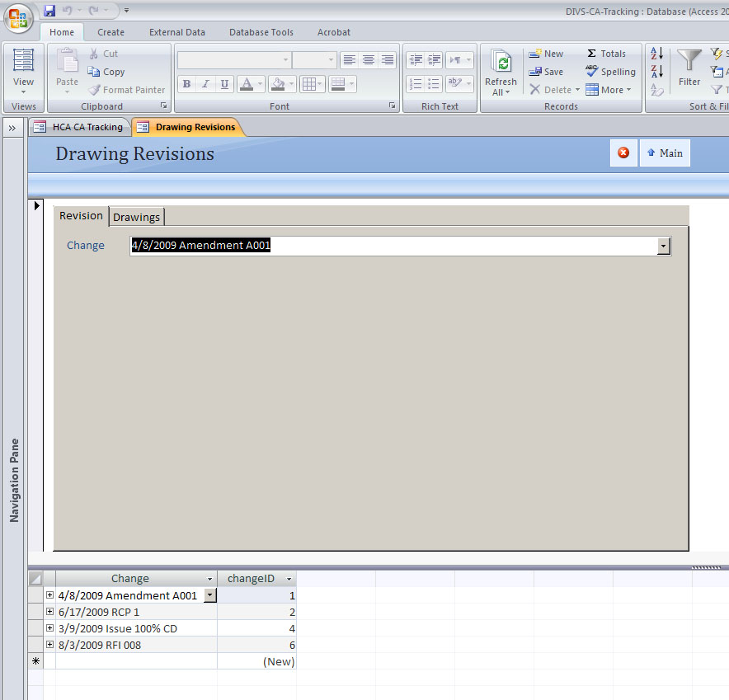
Task: Expand the 6/17/2009 RCP 1 record
Action: click(49, 612)
